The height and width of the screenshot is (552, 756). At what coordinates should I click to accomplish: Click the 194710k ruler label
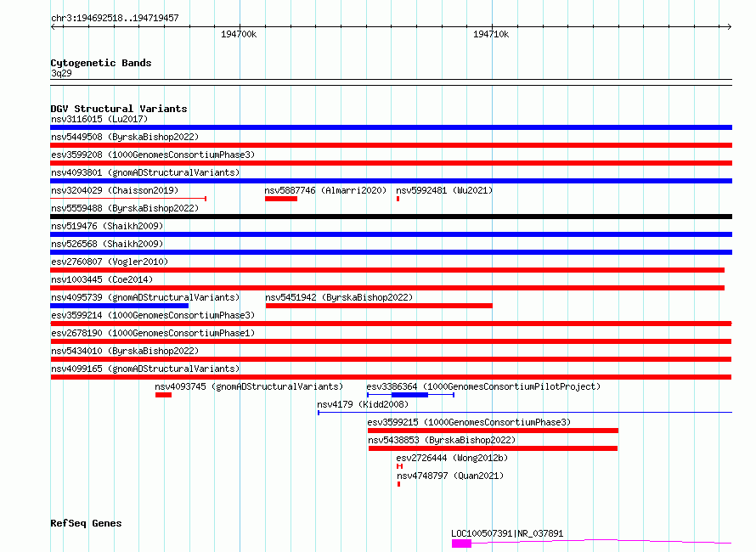click(491, 34)
